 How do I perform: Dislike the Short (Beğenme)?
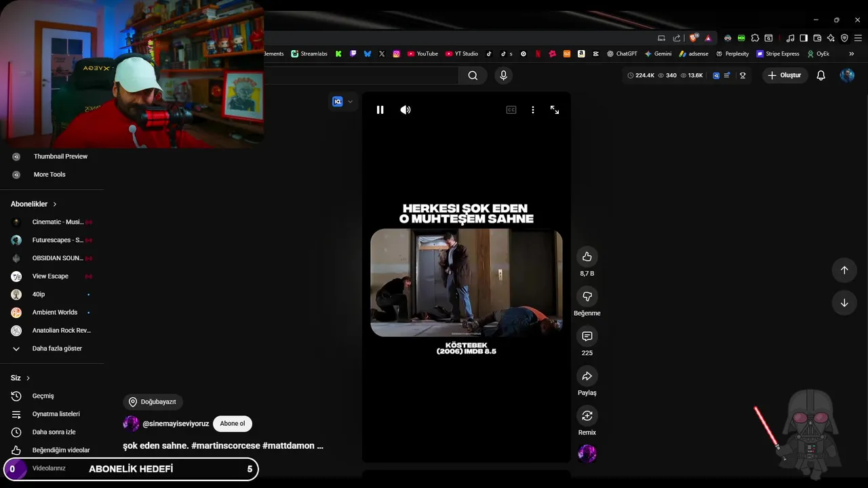point(587,296)
